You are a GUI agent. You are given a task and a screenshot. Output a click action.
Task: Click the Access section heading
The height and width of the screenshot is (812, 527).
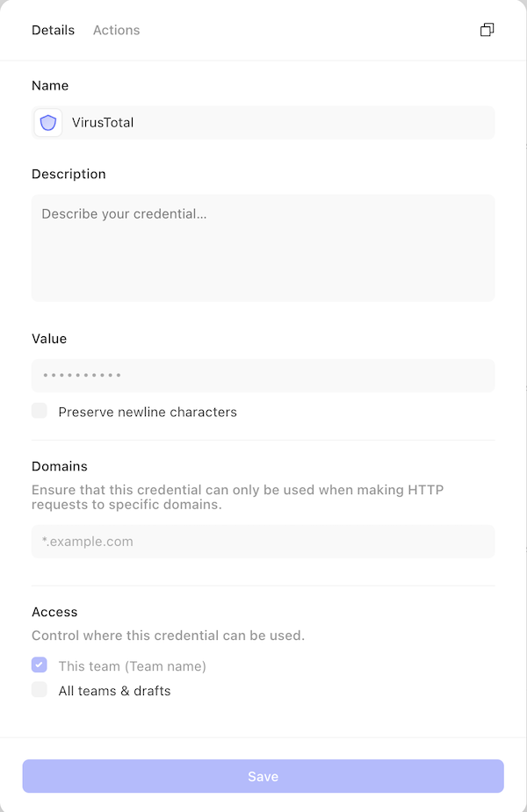point(54,612)
